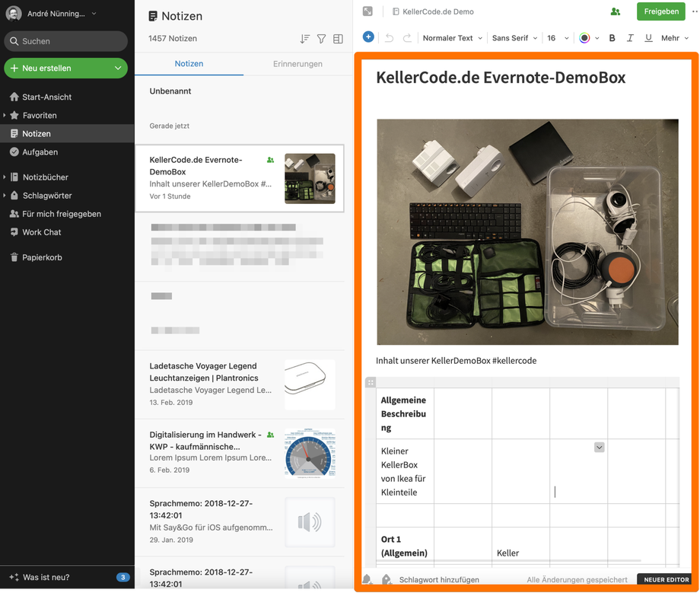Viewport: 700px width, 593px height.
Task: Select Aufgaben in the sidebar
Action: point(40,152)
